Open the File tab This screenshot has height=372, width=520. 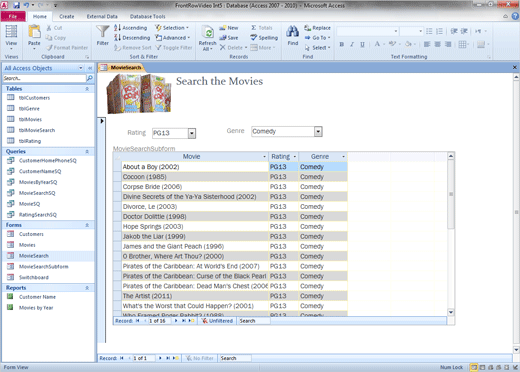coord(13,16)
